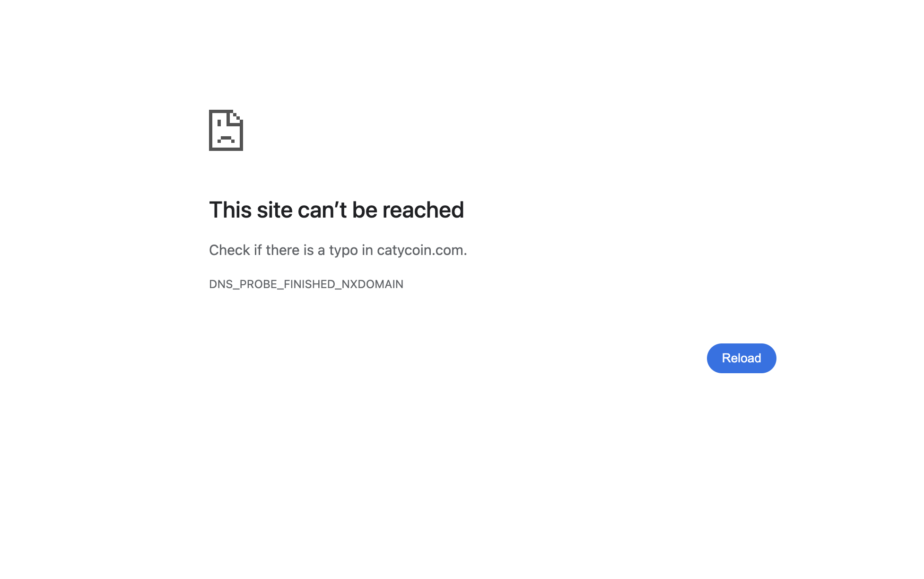Click the DNS_PROBE_FINISHED_NXDOMAIN error code
This screenshot has height=579, width=924.
click(x=306, y=284)
